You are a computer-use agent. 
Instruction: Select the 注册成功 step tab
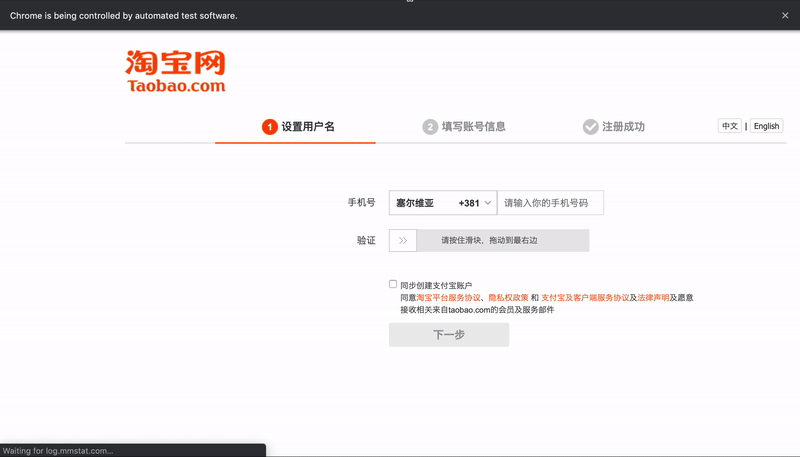pos(614,127)
